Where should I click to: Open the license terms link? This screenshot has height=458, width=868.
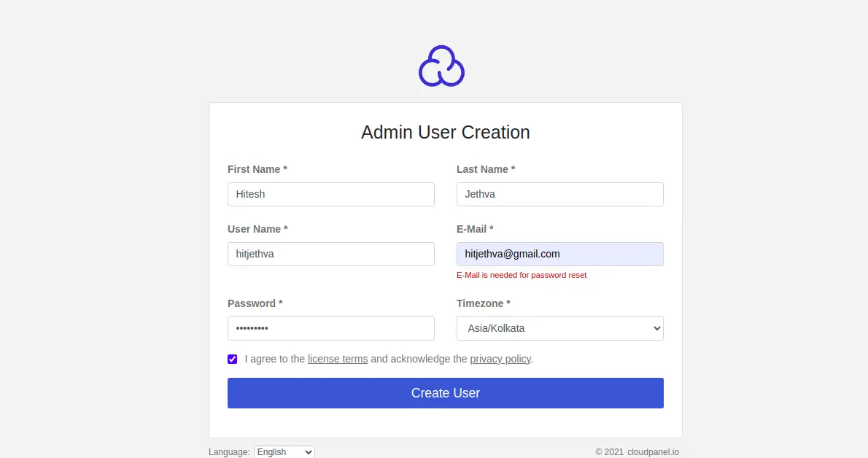coord(338,359)
